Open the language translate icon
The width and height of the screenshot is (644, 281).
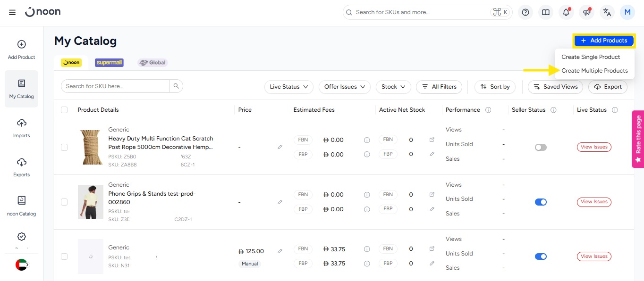(x=607, y=12)
